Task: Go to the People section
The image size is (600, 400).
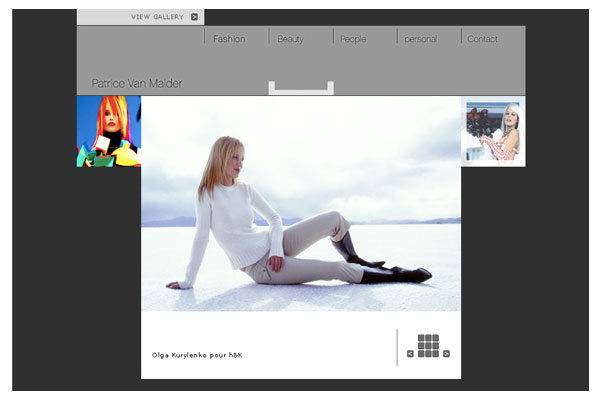Action: point(353,39)
